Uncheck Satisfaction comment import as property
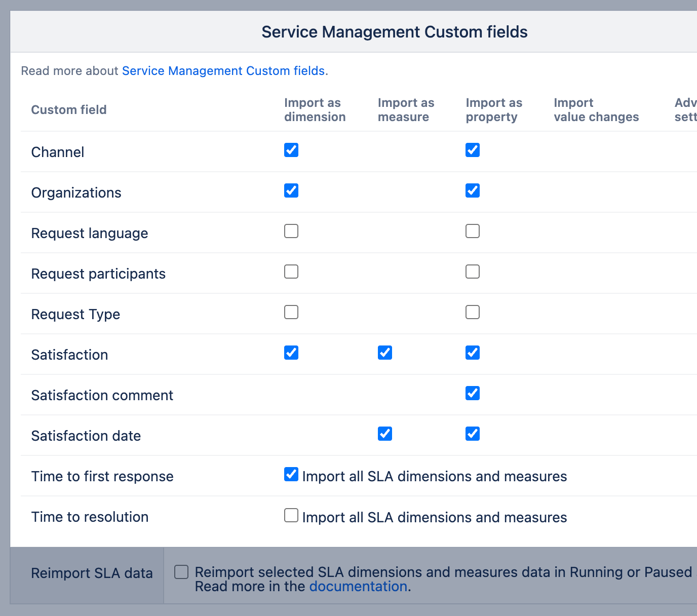This screenshot has width=697, height=616. 473,393
